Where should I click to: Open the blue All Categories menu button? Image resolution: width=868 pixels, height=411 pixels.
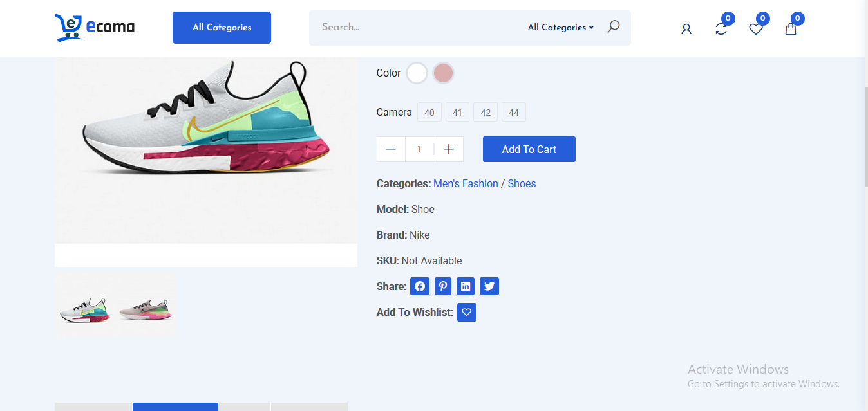[x=222, y=28]
